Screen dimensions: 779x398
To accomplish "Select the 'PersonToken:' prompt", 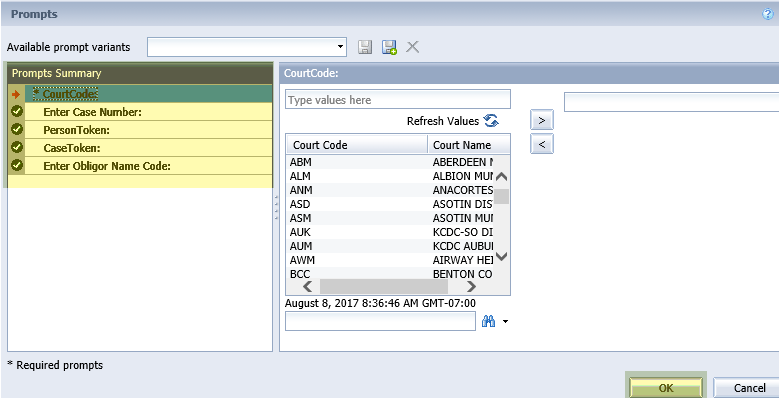I will (149, 130).
